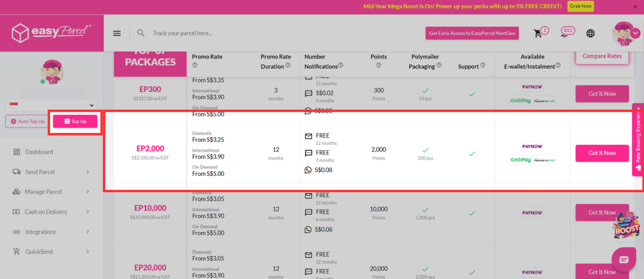
Task: Click the Dashboard grid icon
Action: tap(17, 152)
